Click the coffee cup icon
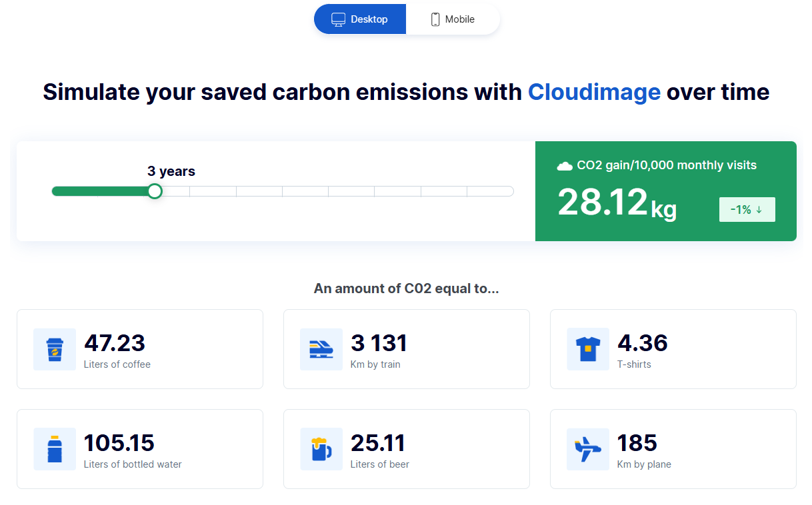This screenshot has width=812, height=505. [x=54, y=348]
